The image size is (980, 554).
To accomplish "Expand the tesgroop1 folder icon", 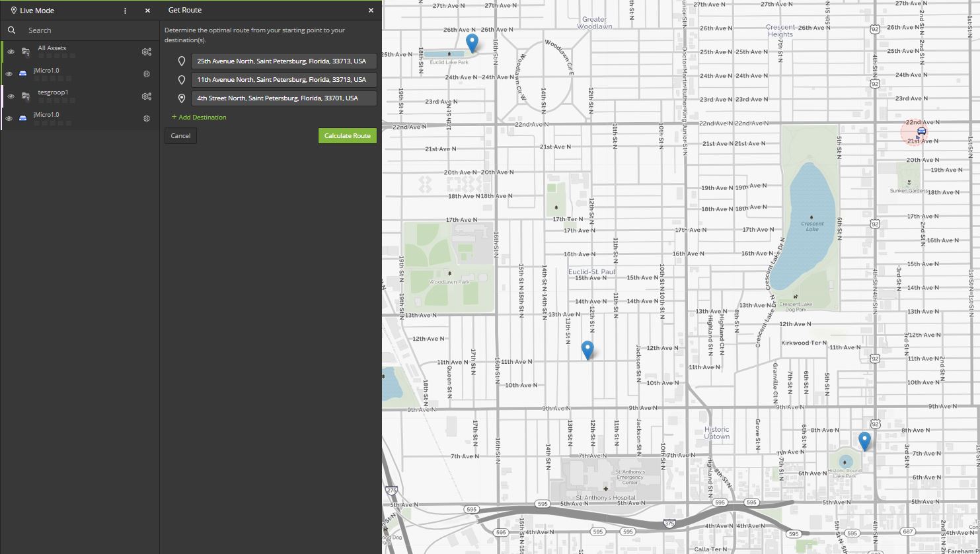I will pos(26,96).
